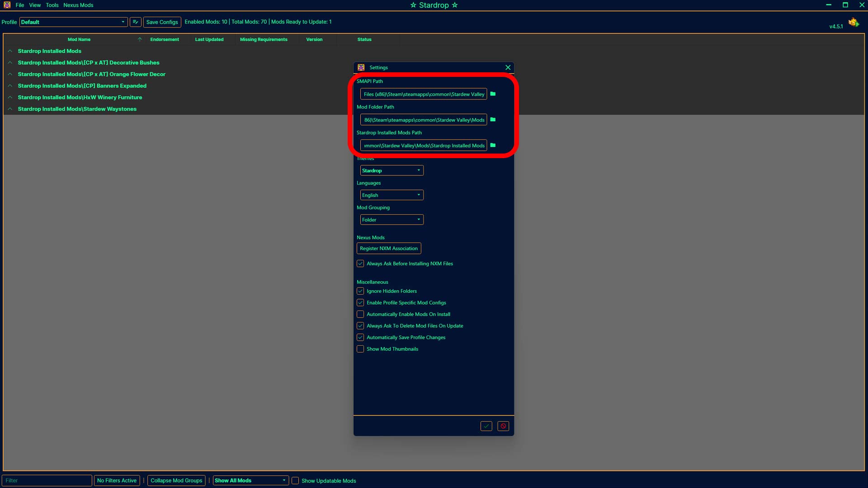Uncheck Always Ask Before Installing NXM Files
The height and width of the screenshot is (488, 868).
[x=360, y=263]
